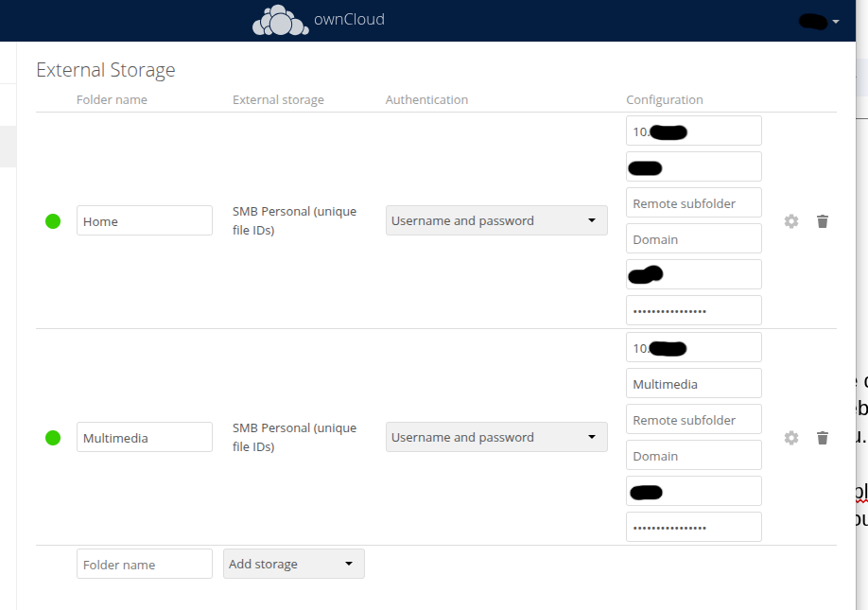Click the Home folder name field
Screen dimensions: 868x610
[144, 220]
